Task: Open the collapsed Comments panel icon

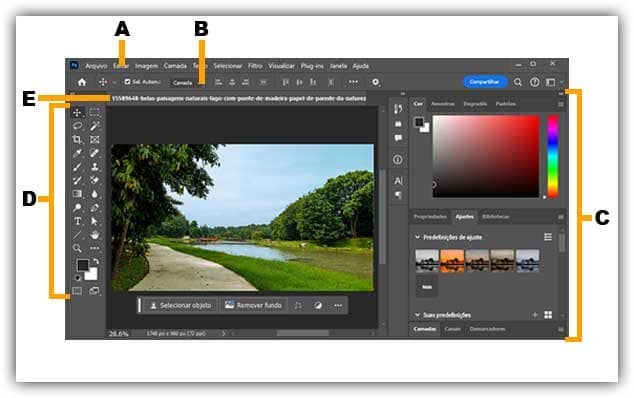Action: click(398, 138)
